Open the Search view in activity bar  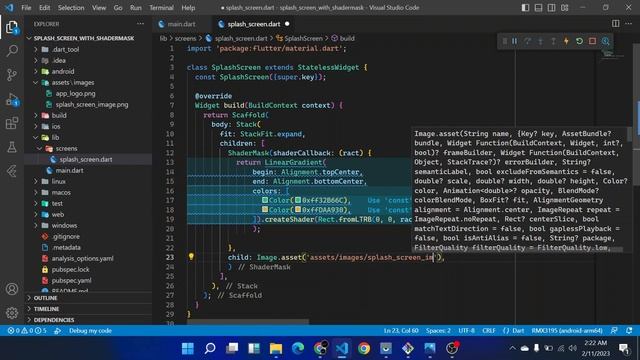[x=12, y=51]
